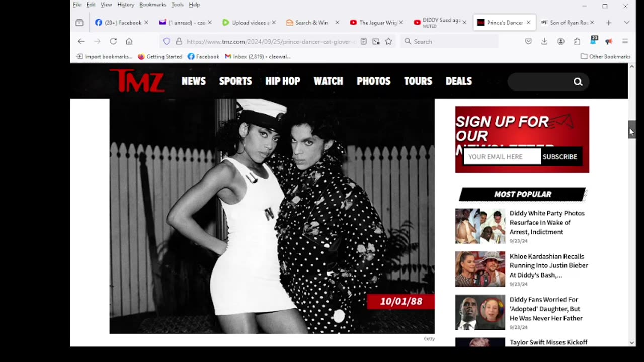The height and width of the screenshot is (362, 644).
Task: Open the tracking protection shield icon
Action: pyautogui.click(x=167, y=41)
